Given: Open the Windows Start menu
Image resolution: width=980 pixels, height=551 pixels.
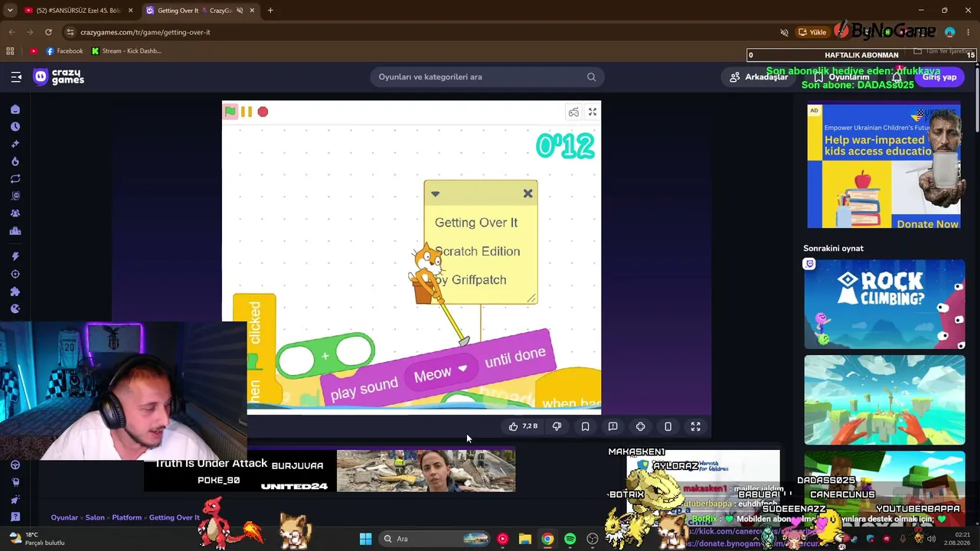Looking at the screenshot, I should [x=365, y=539].
